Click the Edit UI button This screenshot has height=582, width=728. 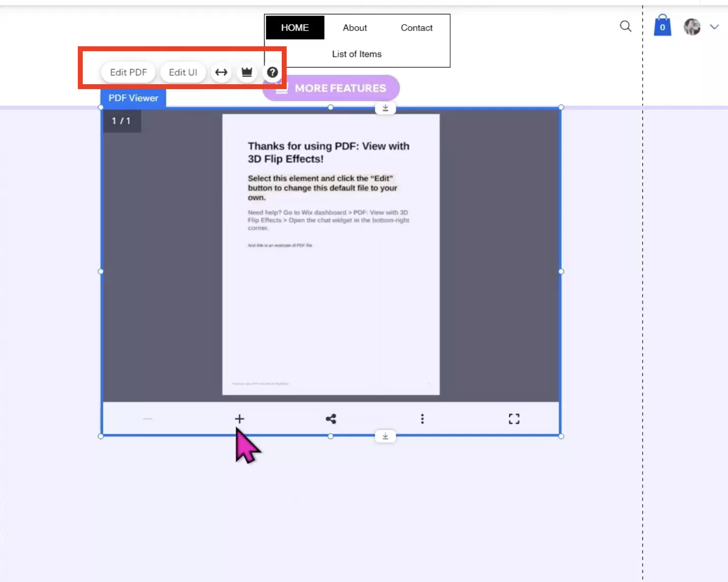(x=183, y=72)
